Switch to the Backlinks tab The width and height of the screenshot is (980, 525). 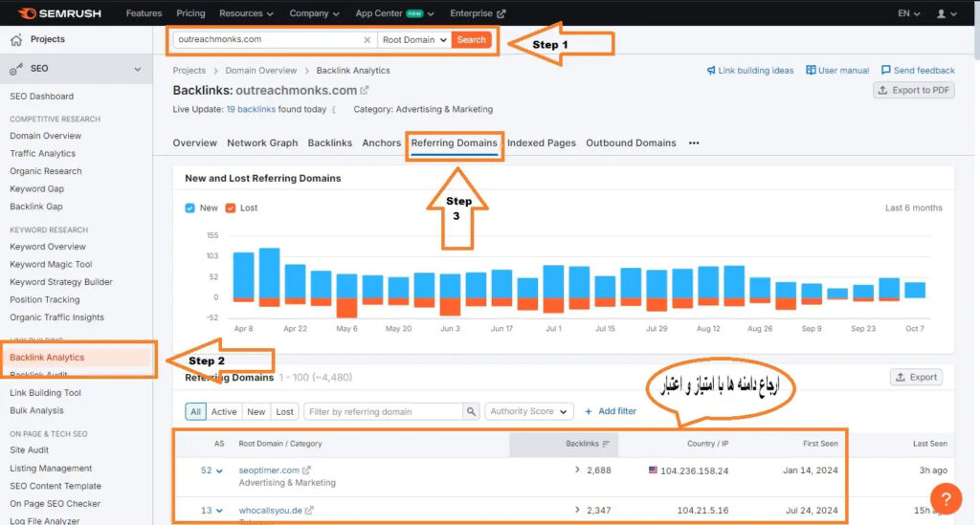point(329,142)
